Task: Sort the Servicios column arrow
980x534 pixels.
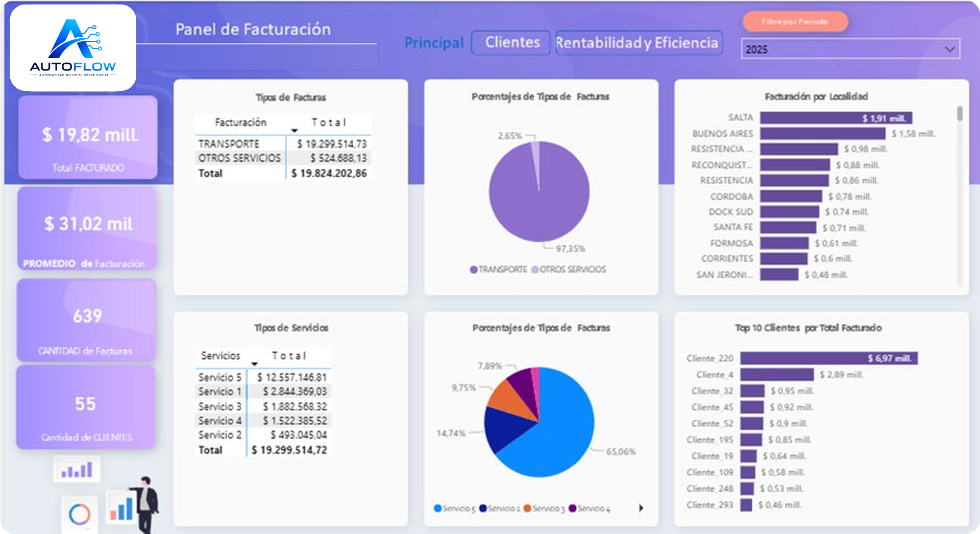Action: [254, 364]
